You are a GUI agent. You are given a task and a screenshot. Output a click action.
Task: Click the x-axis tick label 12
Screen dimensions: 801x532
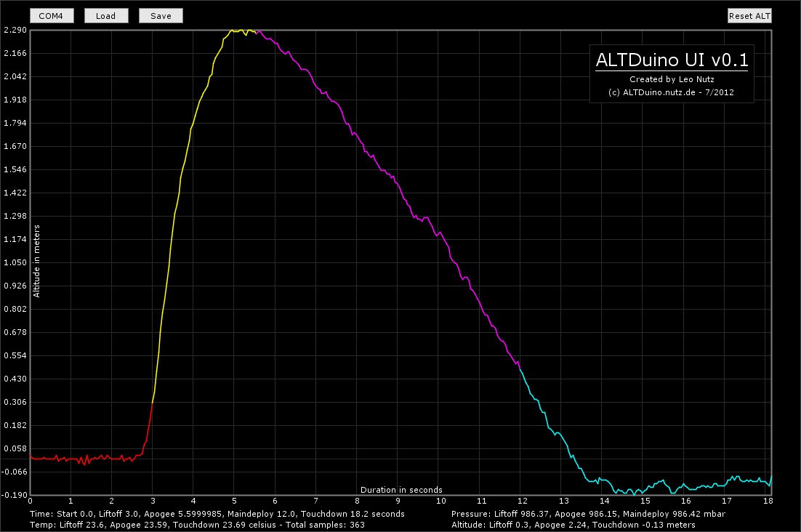pos(522,501)
